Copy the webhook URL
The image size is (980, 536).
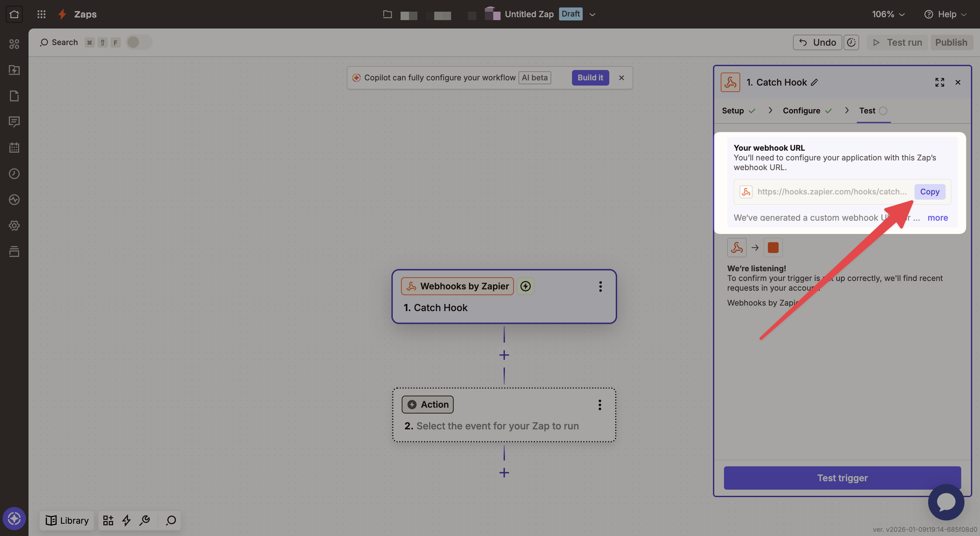point(929,192)
